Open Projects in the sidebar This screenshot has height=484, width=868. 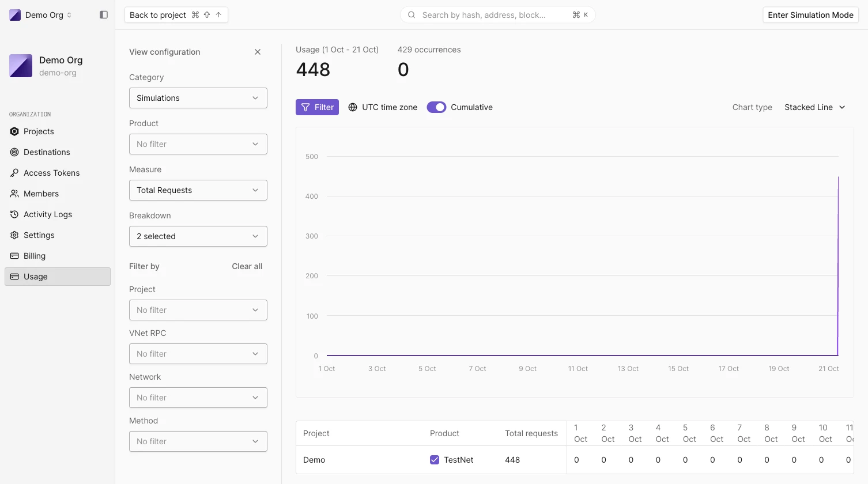pyautogui.click(x=58, y=131)
